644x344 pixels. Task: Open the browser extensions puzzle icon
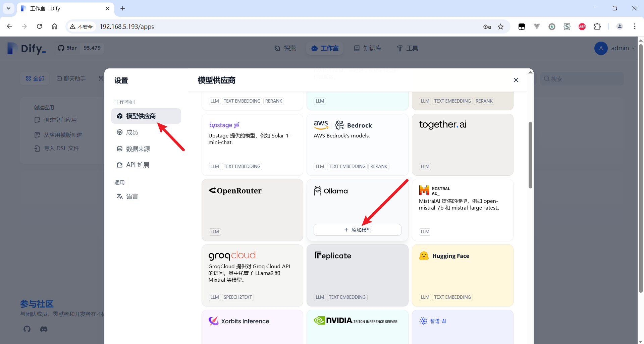[597, 26]
